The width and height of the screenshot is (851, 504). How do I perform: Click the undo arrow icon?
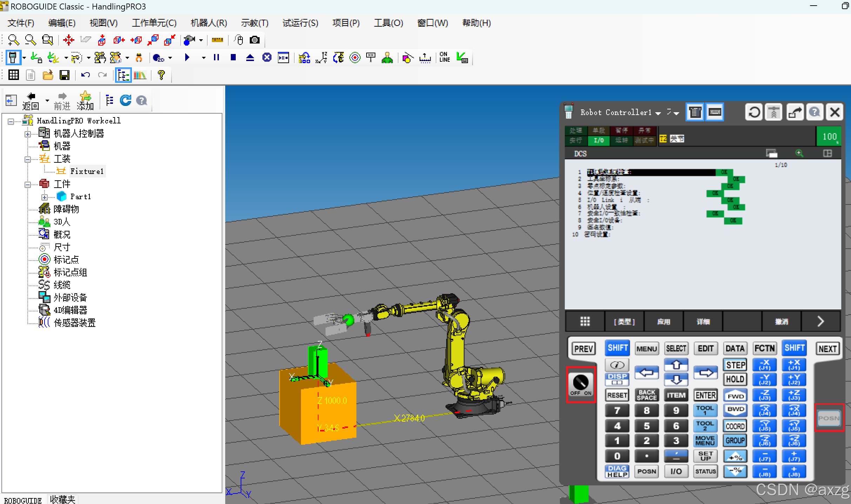[85, 75]
